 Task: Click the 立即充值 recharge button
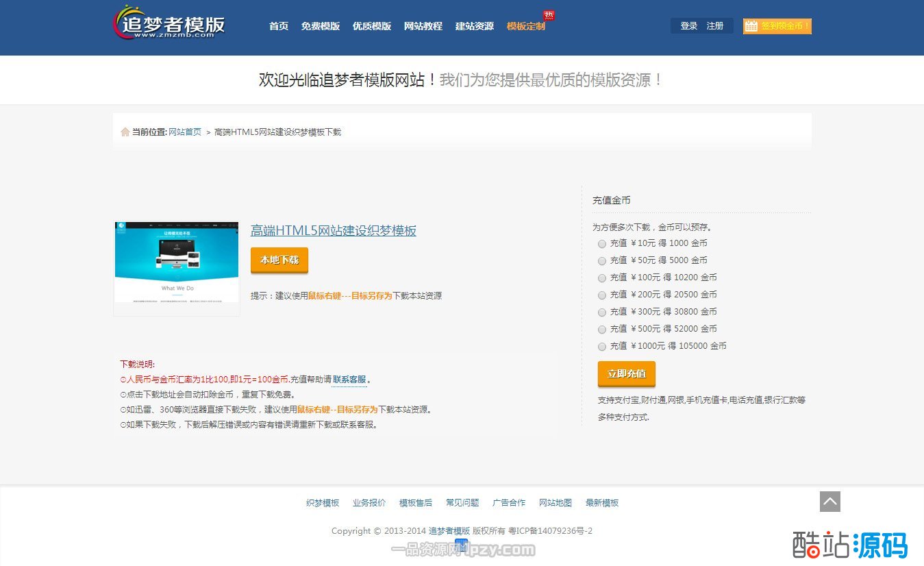coord(626,373)
